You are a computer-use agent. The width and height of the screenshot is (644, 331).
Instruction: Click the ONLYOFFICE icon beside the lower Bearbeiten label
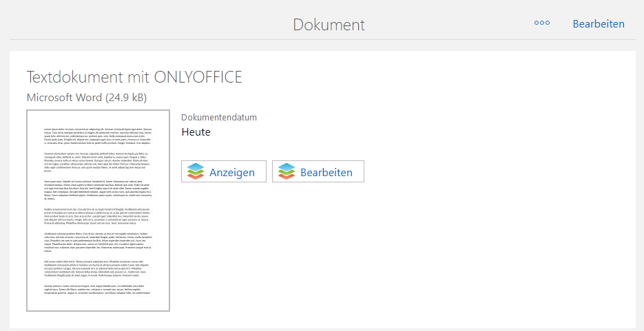click(x=287, y=172)
